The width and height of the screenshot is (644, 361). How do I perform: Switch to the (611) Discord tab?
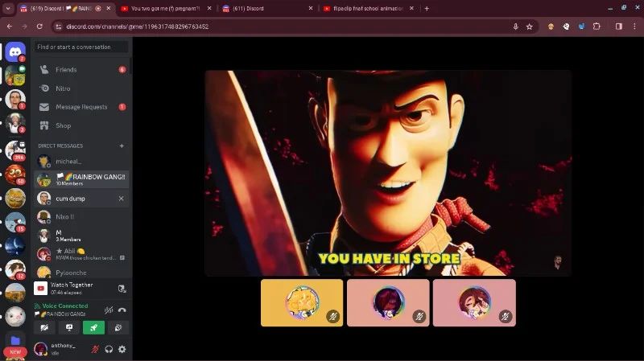click(x=267, y=8)
